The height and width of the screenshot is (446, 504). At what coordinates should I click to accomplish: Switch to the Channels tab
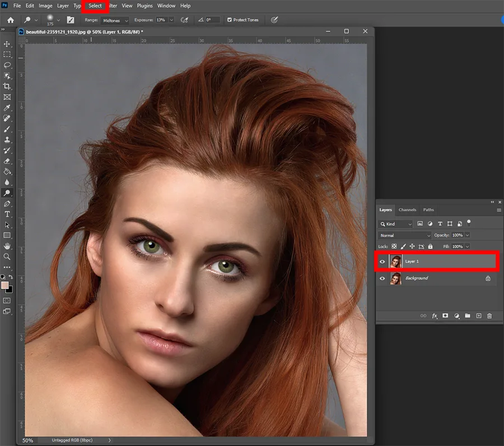(407, 210)
